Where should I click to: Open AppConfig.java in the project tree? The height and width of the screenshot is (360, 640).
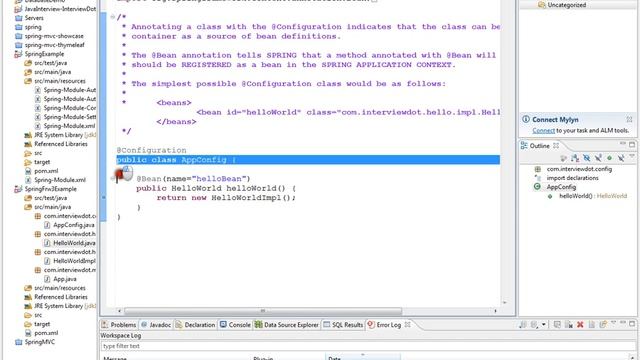(73, 225)
